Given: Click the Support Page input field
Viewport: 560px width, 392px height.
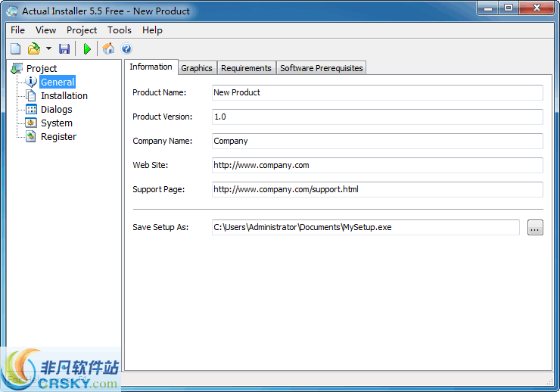Looking at the screenshot, I should pyautogui.click(x=377, y=190).
